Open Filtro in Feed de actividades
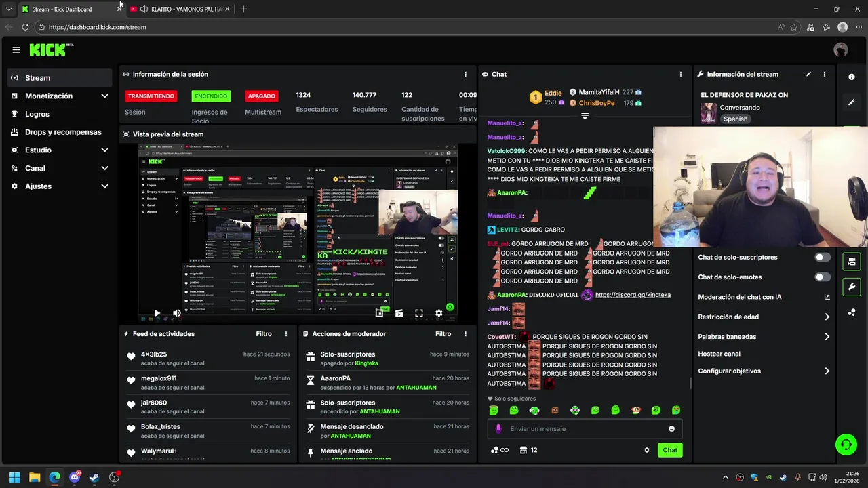 pos(264,334)
